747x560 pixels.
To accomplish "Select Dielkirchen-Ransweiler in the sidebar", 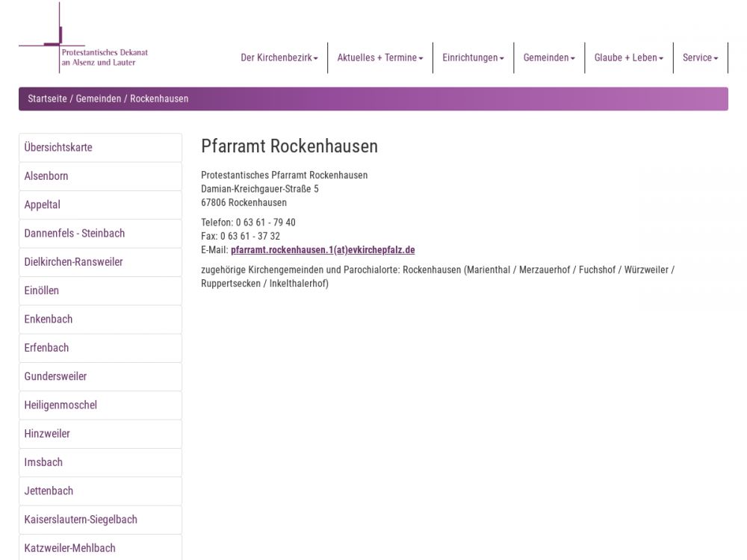I will click(73, 262).
